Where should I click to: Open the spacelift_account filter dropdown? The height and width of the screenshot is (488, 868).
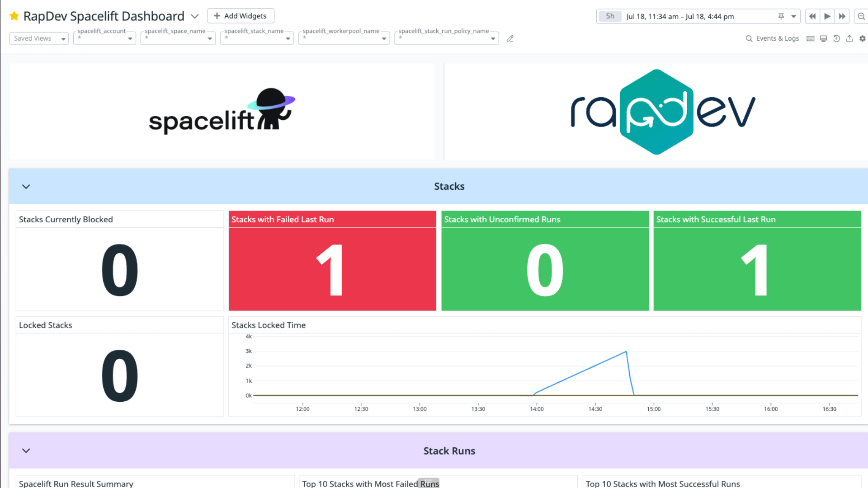[x=104, y=38]
